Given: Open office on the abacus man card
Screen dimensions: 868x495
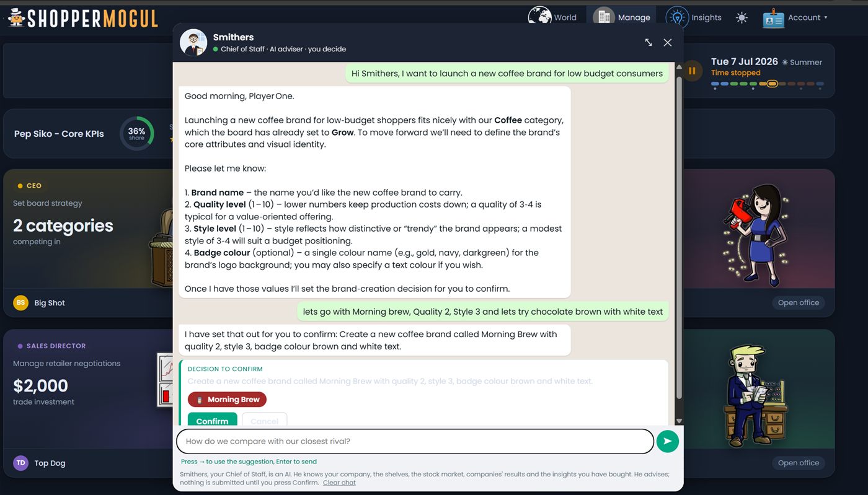Looking at the screenshot, I should point(799,463).
